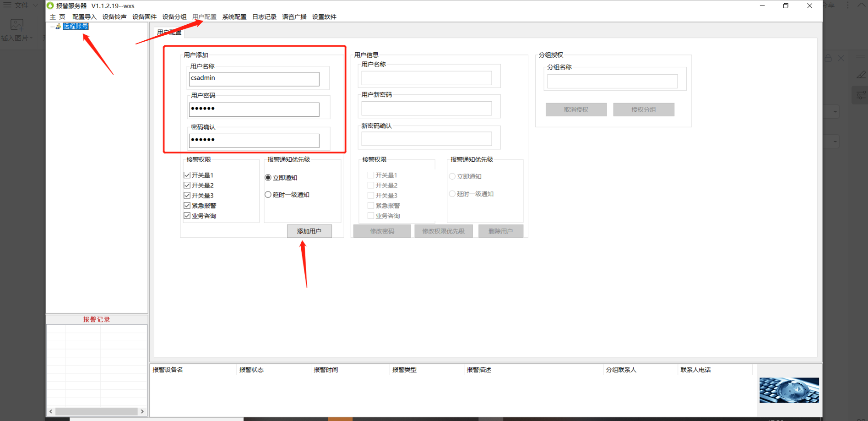Viewport: 868px width, 421px height.
Task: Click the 添加用户 button
Action: pyautogui.click(x=309, y=231)
